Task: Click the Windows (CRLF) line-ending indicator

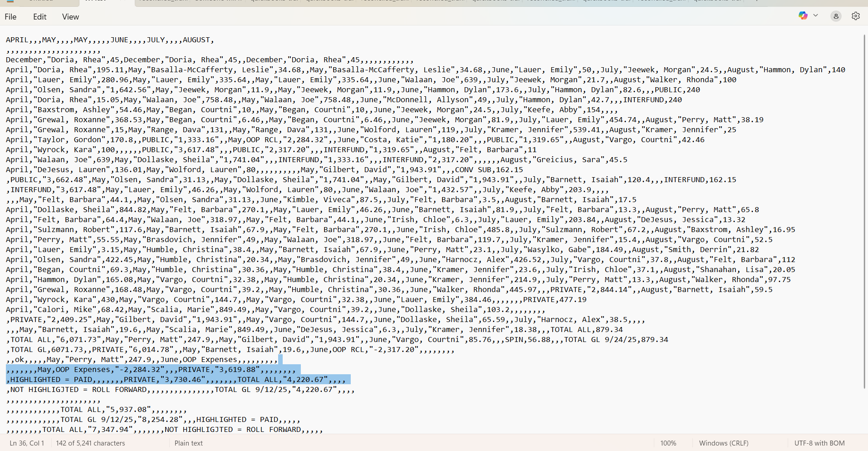Action: [723, 443]
